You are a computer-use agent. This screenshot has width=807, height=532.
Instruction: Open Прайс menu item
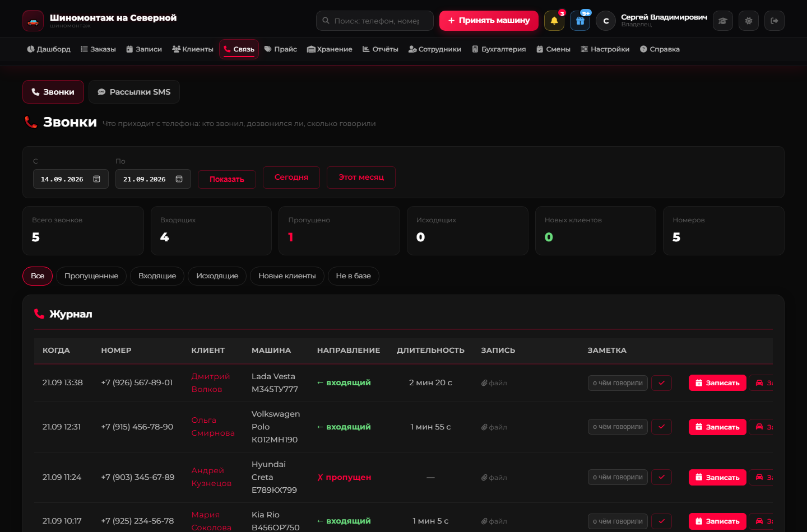coord(280,49)
